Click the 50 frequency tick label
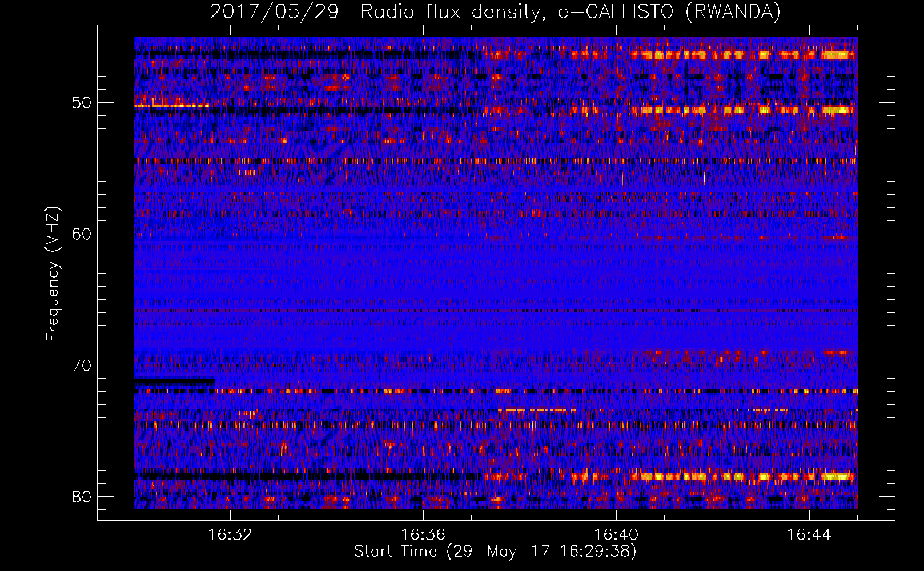Image resolution: width=924 pixels, height=571 pixels. (82, 103)
